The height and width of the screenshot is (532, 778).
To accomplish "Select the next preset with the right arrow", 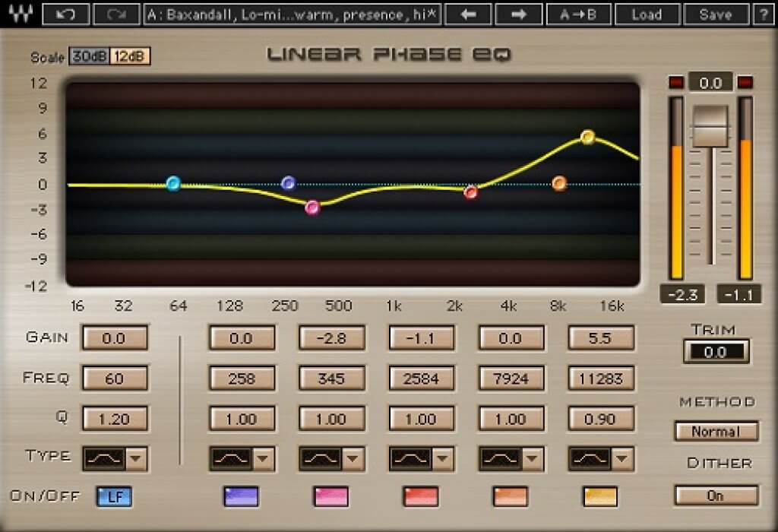I will pyautogui.click(x=517, y=14).
